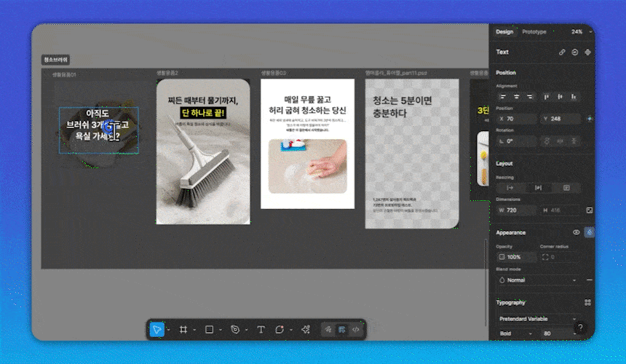Toggle the Draw mode in toolbar
Image resolution: width=626 pixels, height=364 pixels.
point(329,330)
